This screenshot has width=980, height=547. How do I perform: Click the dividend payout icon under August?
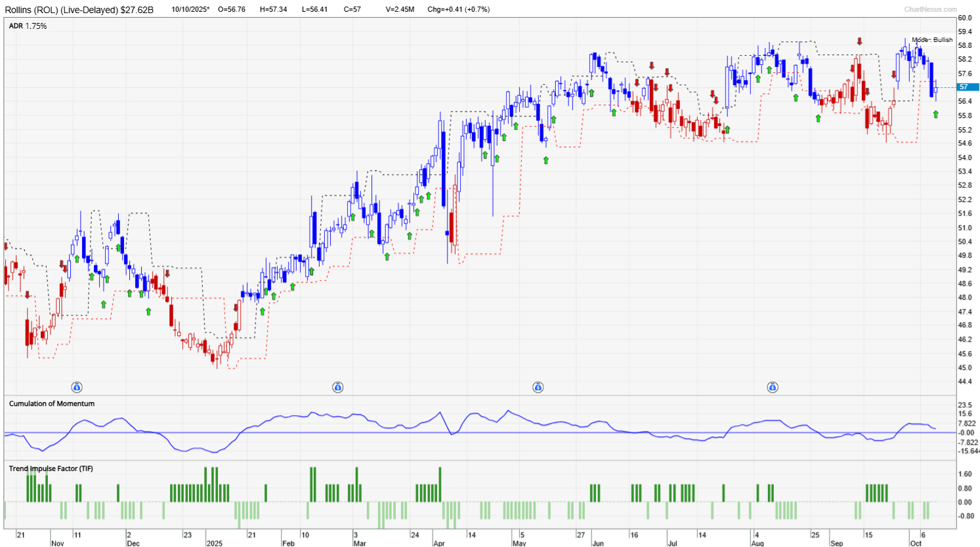pos(773,387)
